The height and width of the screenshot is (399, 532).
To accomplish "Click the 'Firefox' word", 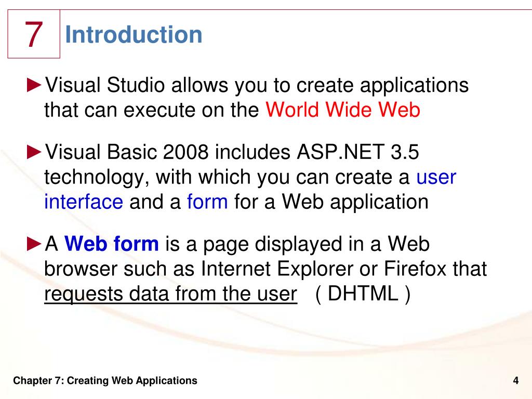I will [415, 269].
